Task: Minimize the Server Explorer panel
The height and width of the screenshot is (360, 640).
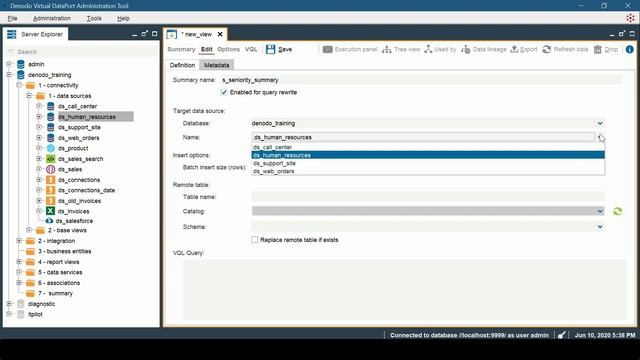Action: click(135, 34)
